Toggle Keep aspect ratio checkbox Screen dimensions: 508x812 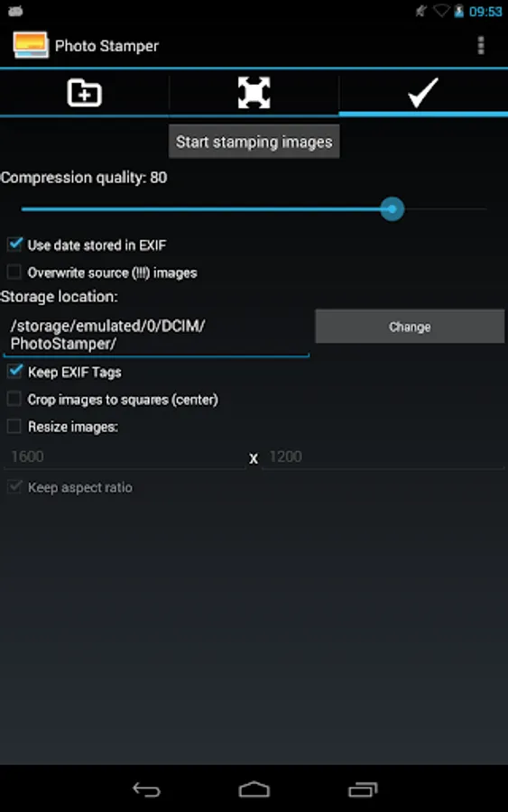(x=14, y=487)
